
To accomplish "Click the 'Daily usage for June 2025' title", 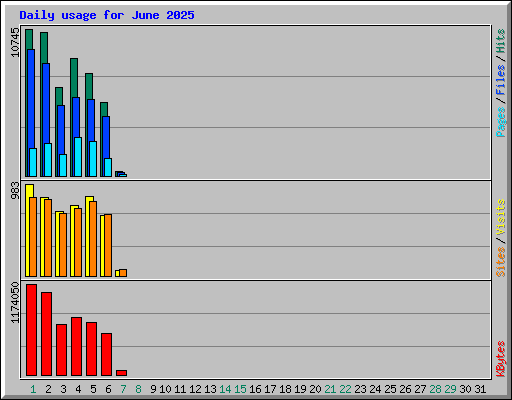I will coord(107,15).
